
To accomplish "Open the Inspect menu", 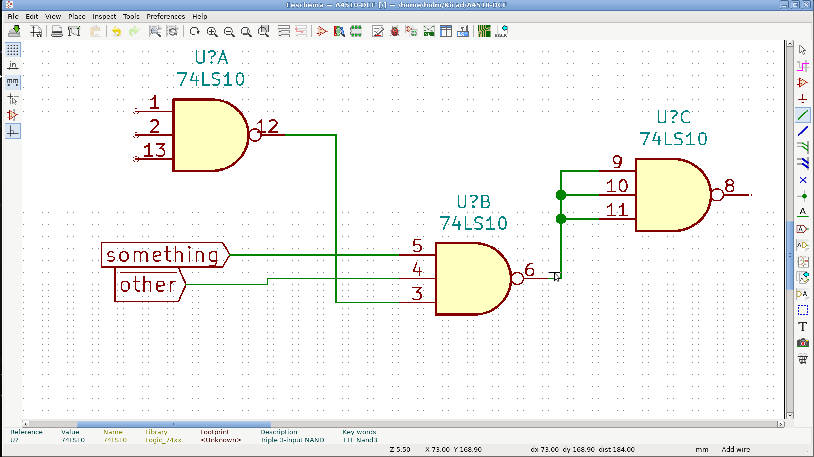I will [104, 17].
